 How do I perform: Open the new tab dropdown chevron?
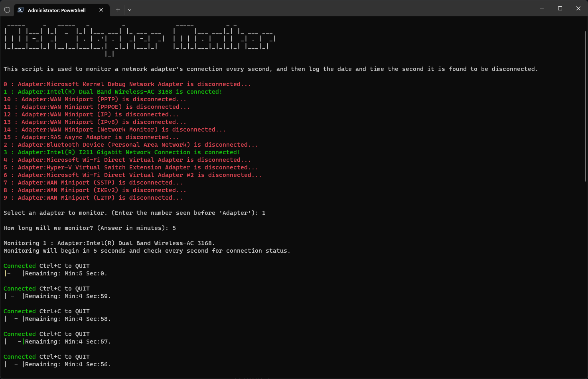[129, 10]
